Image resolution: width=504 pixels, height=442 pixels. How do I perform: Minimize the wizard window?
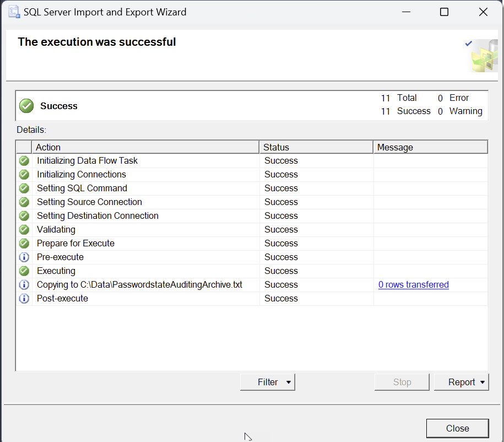(x=406, y=12)
